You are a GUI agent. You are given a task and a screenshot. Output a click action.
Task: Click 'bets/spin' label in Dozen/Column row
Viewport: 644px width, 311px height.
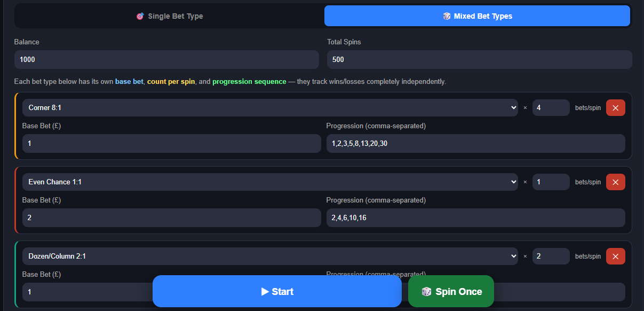click(588, 256)
